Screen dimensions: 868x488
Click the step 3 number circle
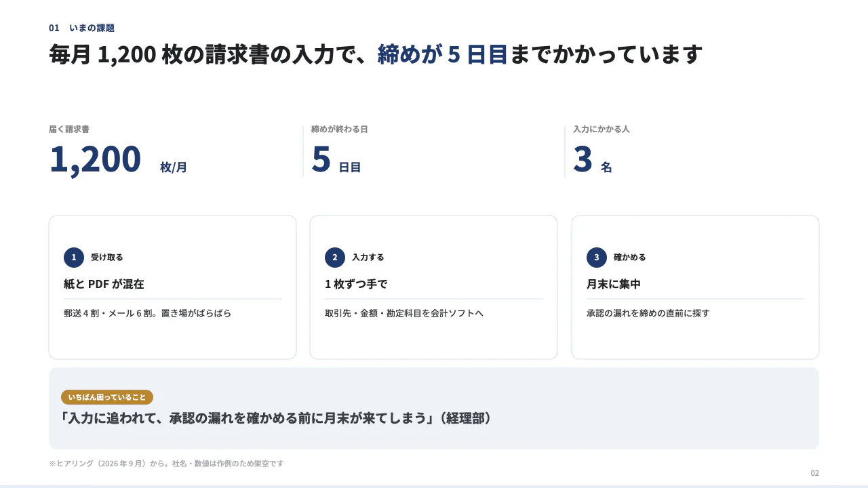pos(597,258)
